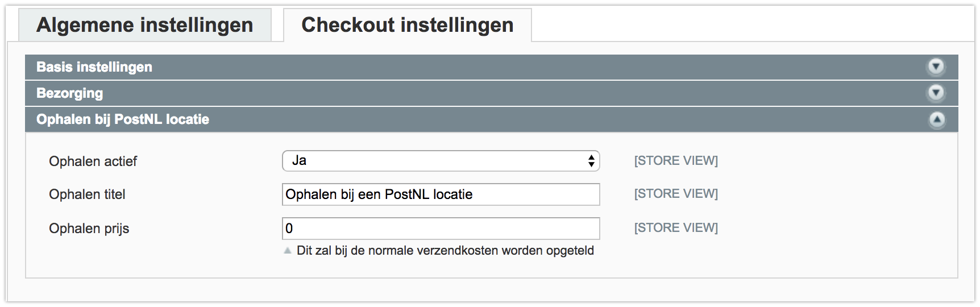Collapse Ophalen bij PostNL locatie arrow icon

pyautogui.click(x=936, y=119)
